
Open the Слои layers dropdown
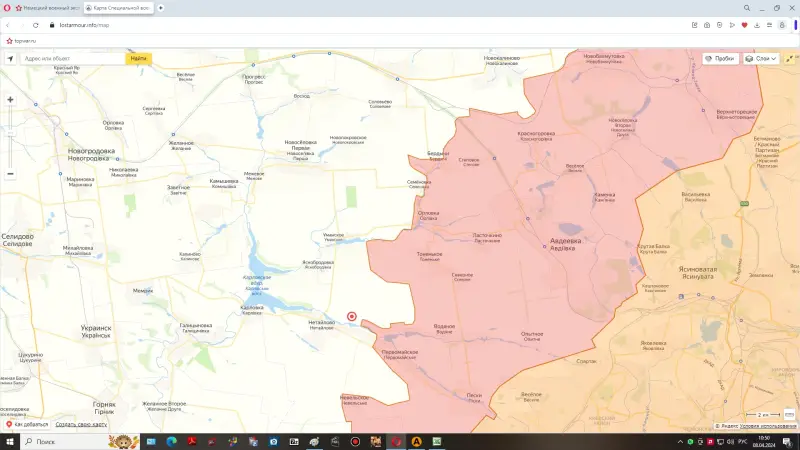coord(762,59)
